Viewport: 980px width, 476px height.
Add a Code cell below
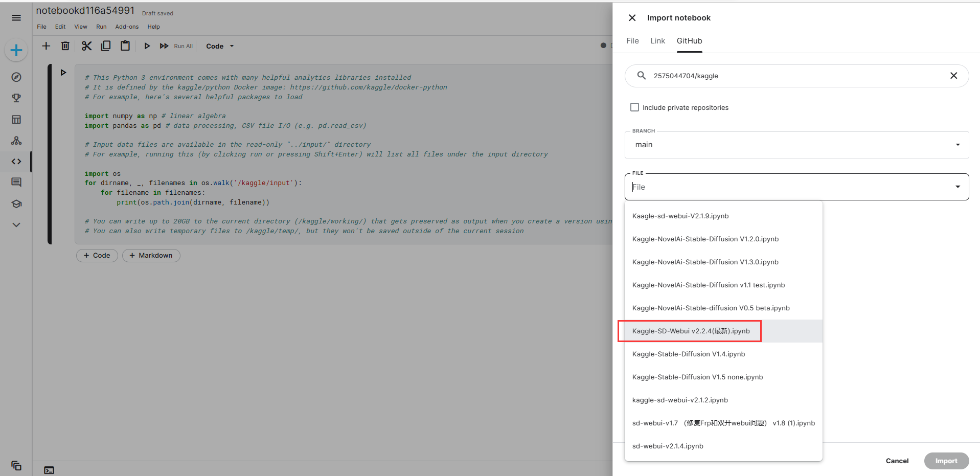[x=97, y=256]
